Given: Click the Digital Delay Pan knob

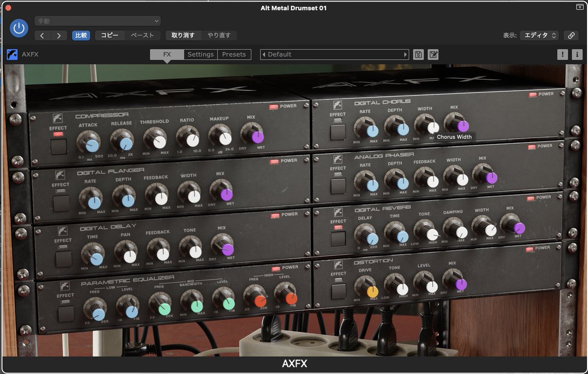Looking at the screenshot, I should pos(126,253).
